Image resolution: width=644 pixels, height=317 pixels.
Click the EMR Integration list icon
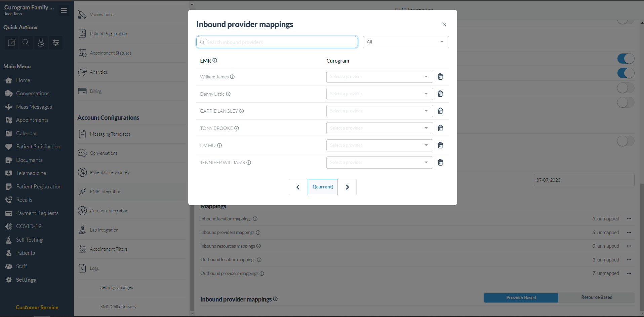pos(82,191)
